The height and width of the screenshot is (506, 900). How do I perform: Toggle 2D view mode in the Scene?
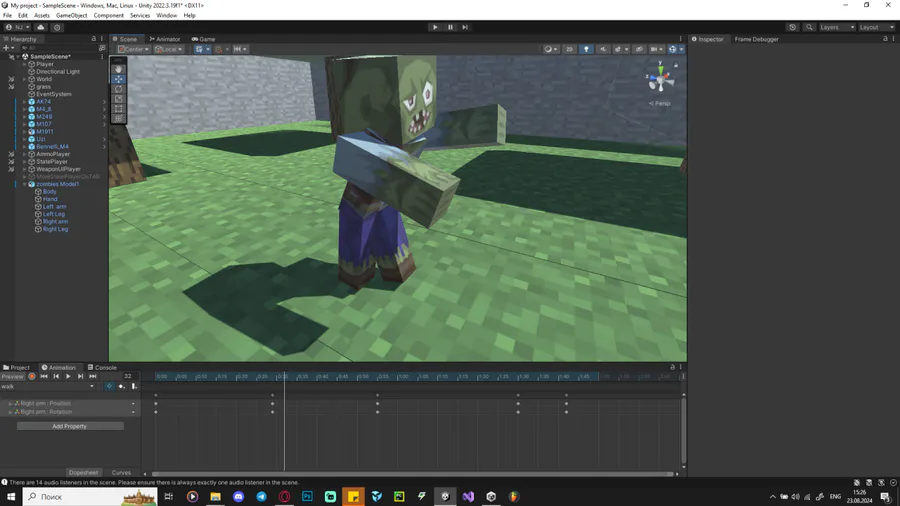(x=569, y=49)
